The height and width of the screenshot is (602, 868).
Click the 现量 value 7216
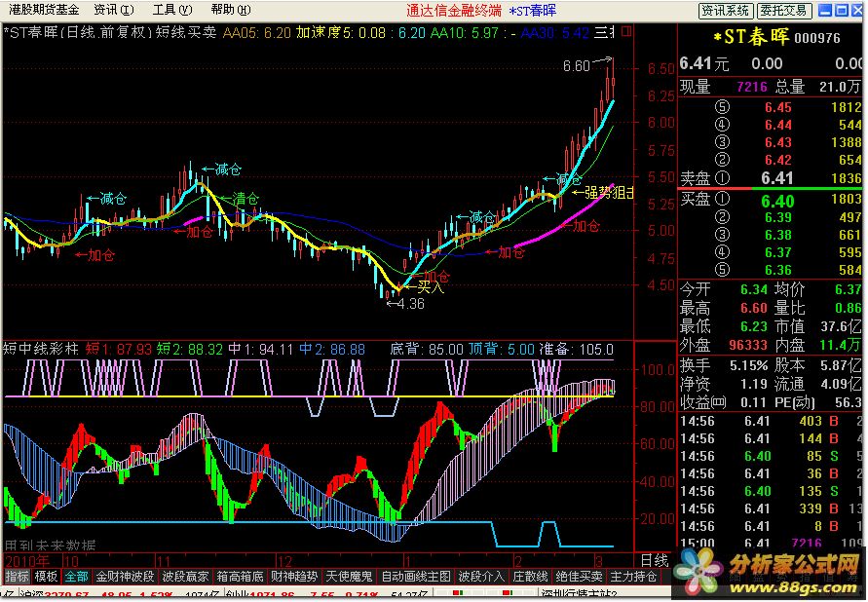click(752, 87)
